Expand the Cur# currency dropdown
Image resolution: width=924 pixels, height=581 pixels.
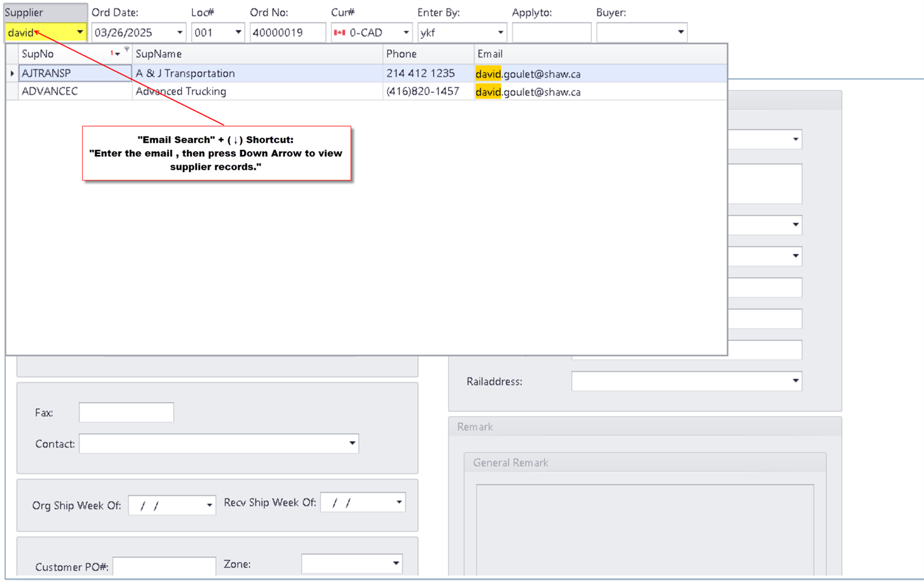coord(406,32)
